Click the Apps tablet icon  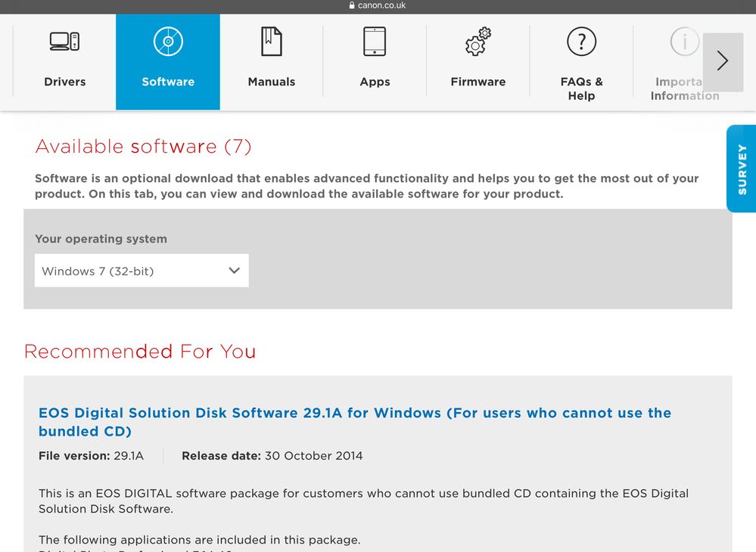375,41
